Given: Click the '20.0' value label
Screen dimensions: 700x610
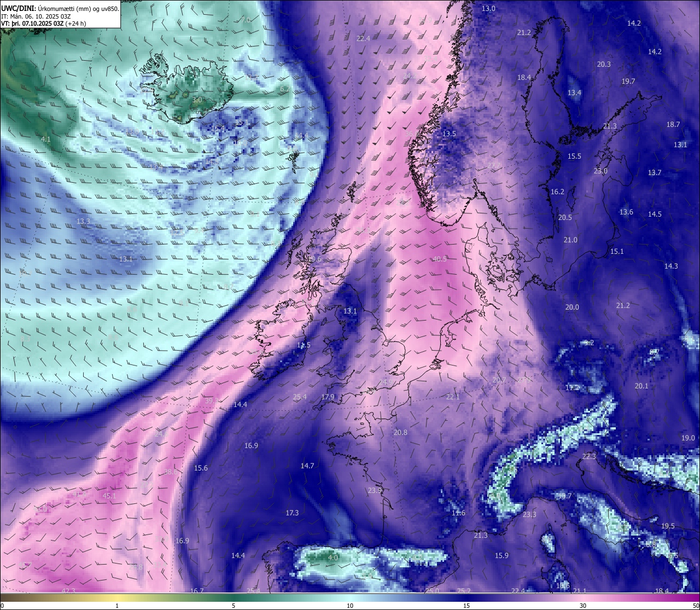Looking at the screenshot, I should [x=572, y=307].
